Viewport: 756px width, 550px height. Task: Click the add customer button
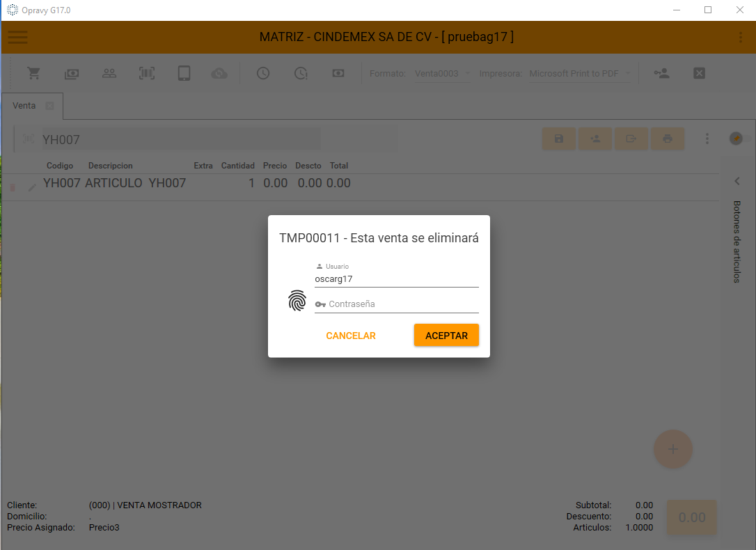tap(595, 139)
